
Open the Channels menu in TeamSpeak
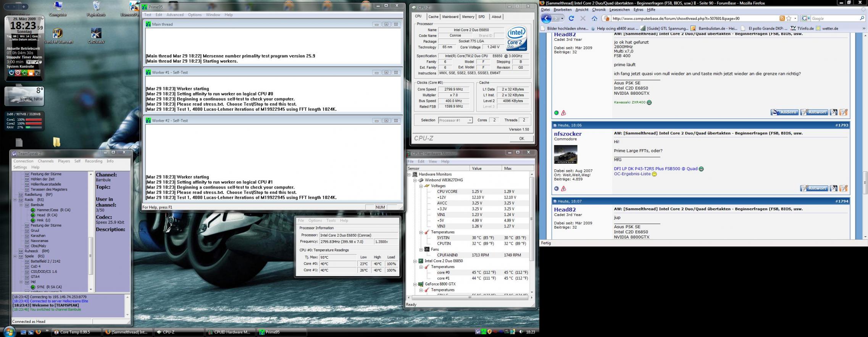coord(45,161)
